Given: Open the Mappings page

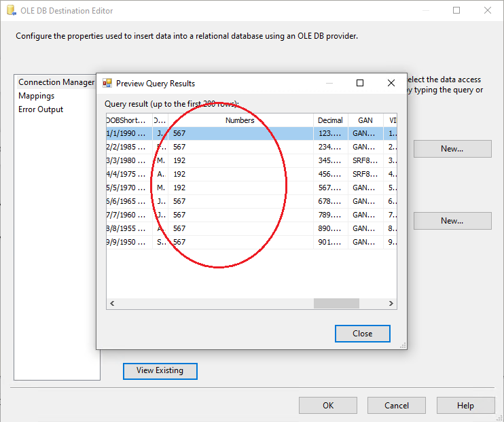Looking at the screenshot, I should (x=37, y=96).
